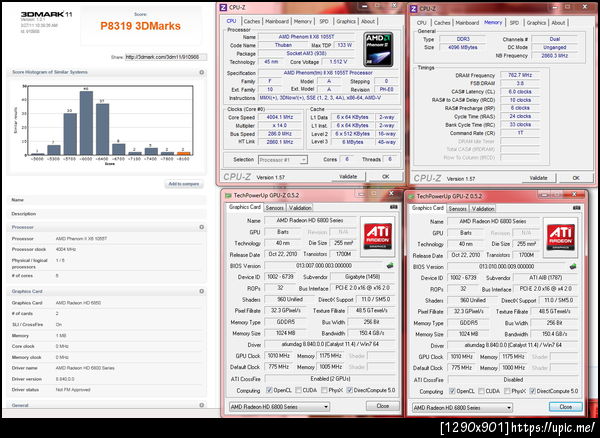600x438 pixels.
Task: Open the GPU selector dropdown in the CrossFire-enabled GPU-Z window
Action: coord(279,407)
